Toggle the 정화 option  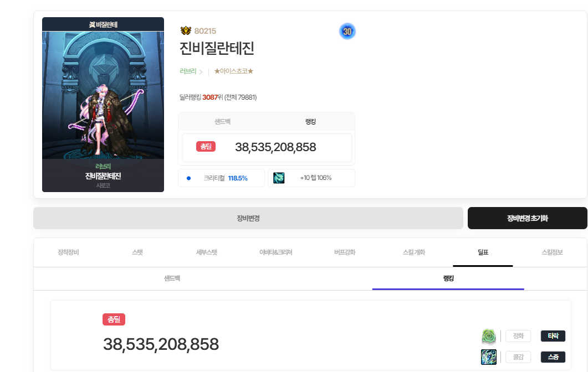[x=518, y=336]
